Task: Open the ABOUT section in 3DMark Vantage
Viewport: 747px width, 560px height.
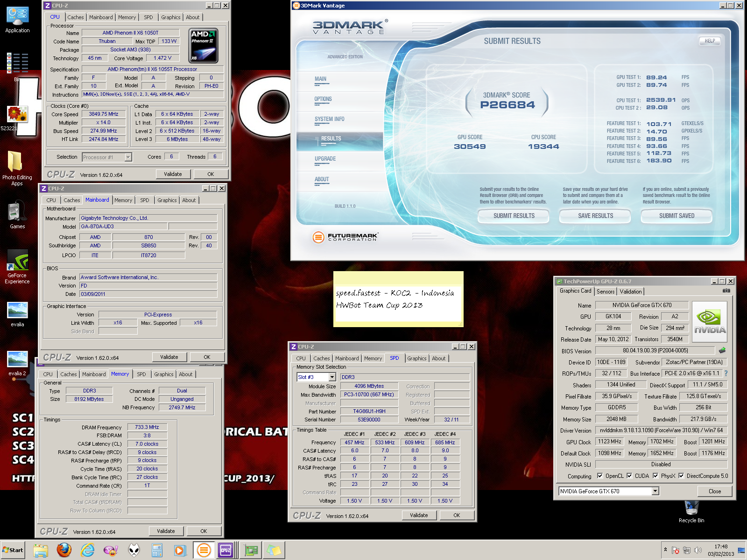Action: pos(322,180)
